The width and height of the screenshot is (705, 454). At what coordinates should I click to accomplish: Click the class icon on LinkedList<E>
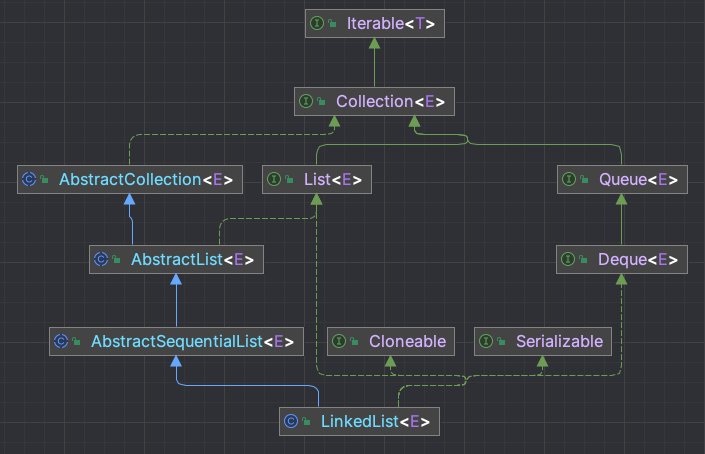pyautogui.click(x=291, y=421)
